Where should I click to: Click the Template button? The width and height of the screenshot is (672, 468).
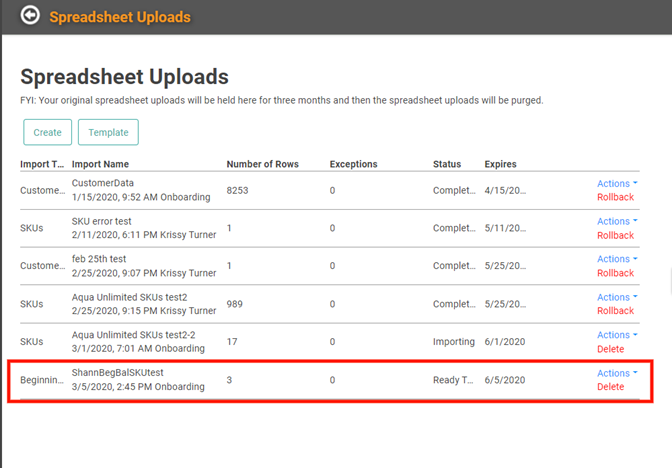point(108,132)
